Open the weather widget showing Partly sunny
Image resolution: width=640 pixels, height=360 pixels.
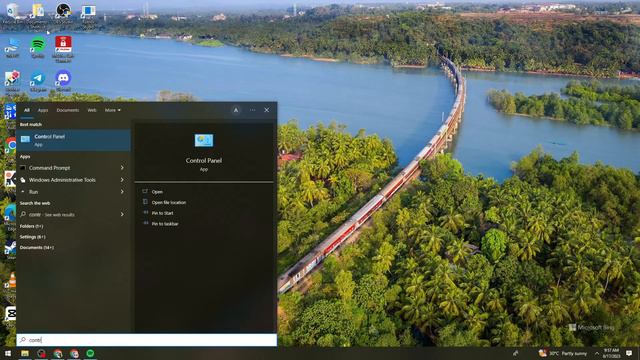562,353
